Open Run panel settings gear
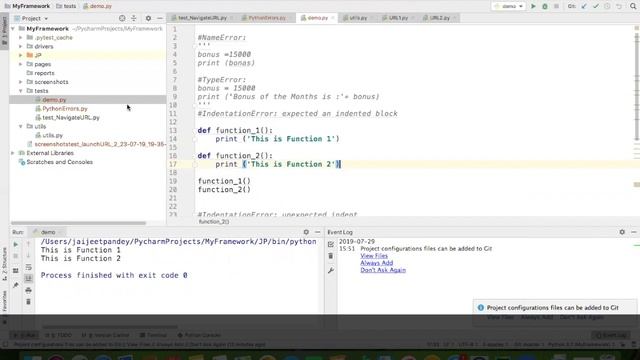The image size is (640, 360). pos(306,232)
